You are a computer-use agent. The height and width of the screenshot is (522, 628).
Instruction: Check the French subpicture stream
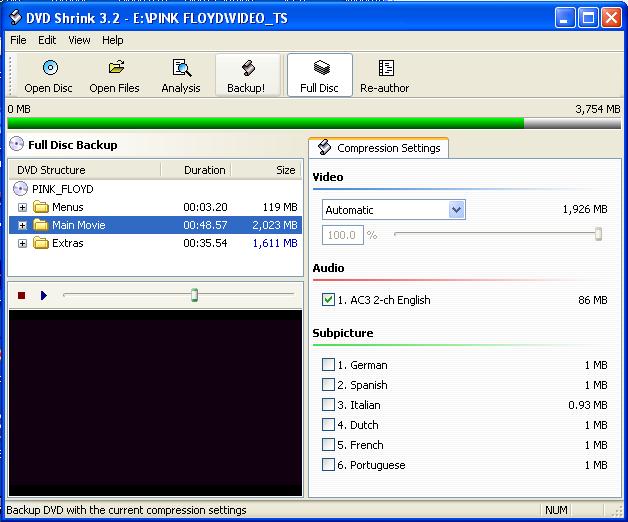[328, 444]
